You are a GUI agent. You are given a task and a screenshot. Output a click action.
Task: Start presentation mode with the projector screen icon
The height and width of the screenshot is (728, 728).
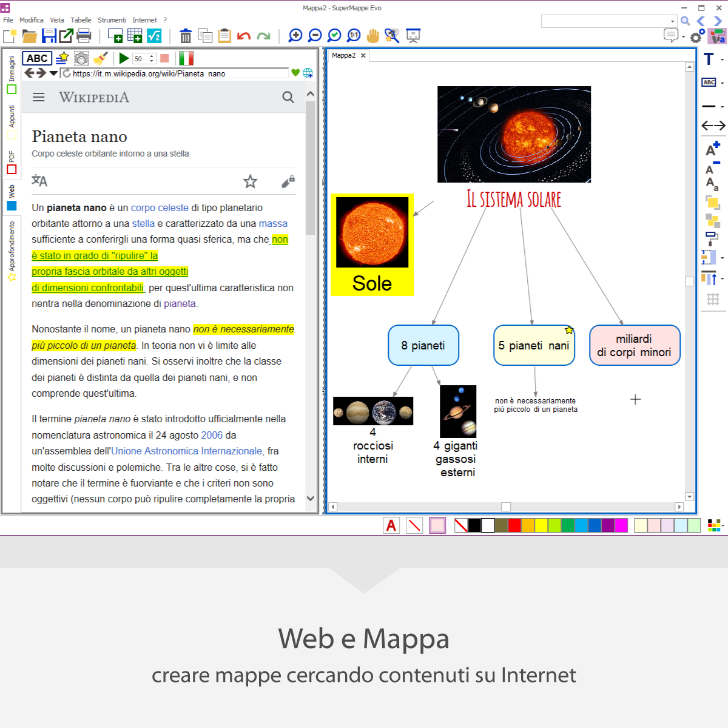[413, 36]
